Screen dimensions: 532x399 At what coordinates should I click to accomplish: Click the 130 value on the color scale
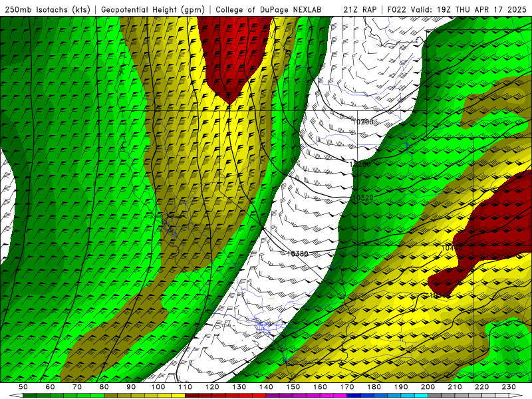click(239, 387)
